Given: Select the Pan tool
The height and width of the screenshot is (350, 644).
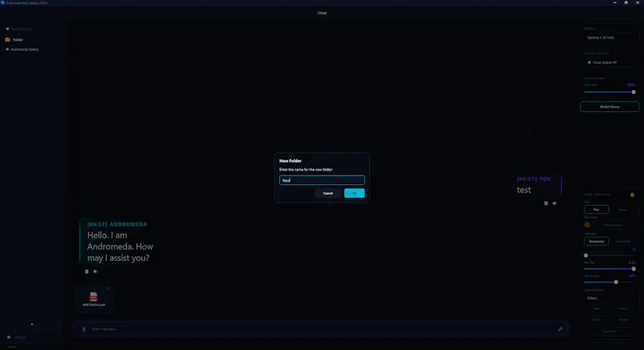Looking at the screenshot, I should 596,210.
